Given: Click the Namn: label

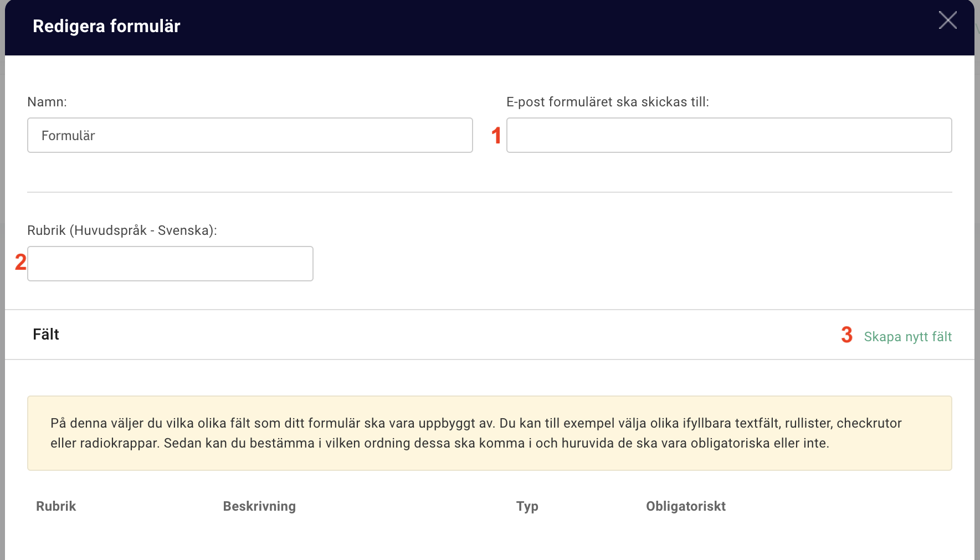Looking at the screenshot, I should [47, 102].
